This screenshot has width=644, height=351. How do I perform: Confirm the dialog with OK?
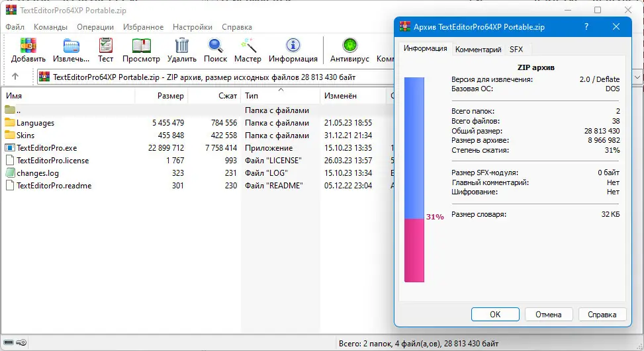tap(495, 315)
